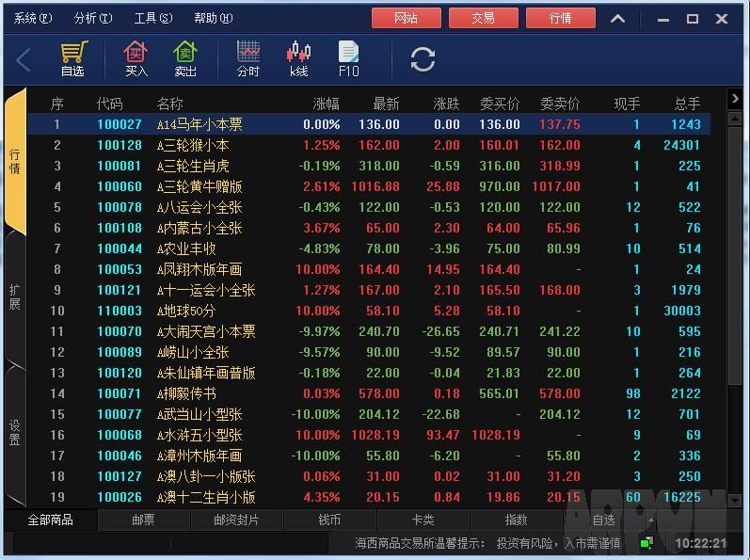Click the 买入 buy house icon
This screenshot has height=560, width=750.
click(x=136, y=58)
